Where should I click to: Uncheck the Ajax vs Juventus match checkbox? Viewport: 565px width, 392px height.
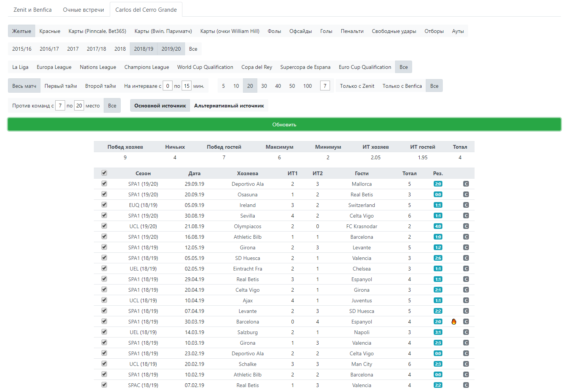click(x=104, y=300)
